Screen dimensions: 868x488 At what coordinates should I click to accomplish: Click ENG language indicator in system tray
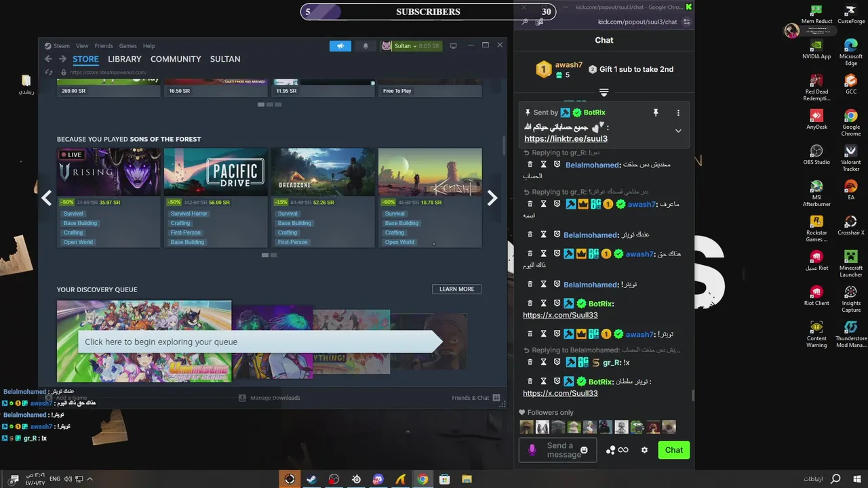pyautogui.click(x=54, y=479)
